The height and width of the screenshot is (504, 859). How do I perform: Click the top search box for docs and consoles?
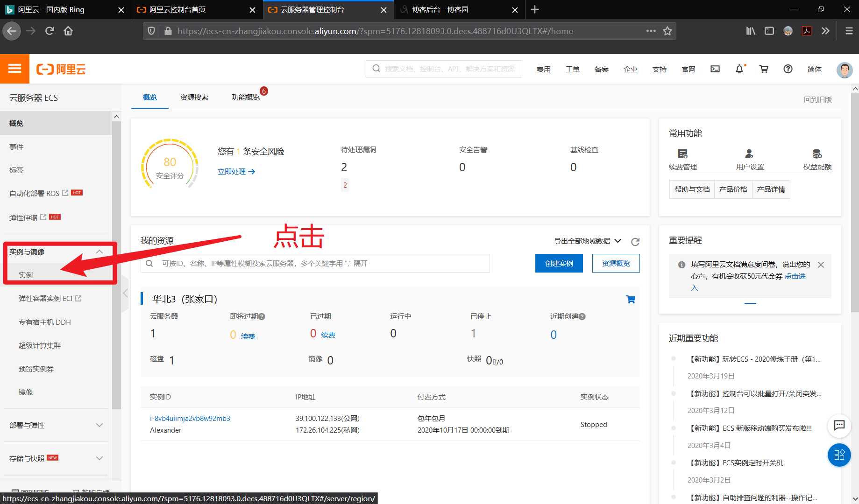[x=444, y=69]
